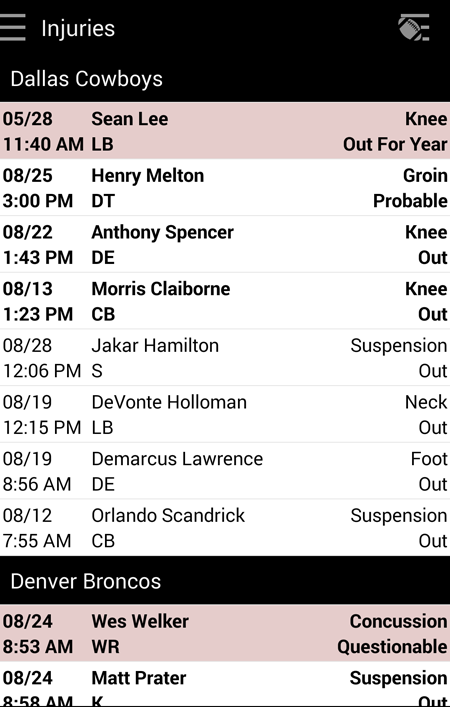The image size is (450, 707).
Task: Open Jakar Hamilton suspension row
Action: pos(225,357)
